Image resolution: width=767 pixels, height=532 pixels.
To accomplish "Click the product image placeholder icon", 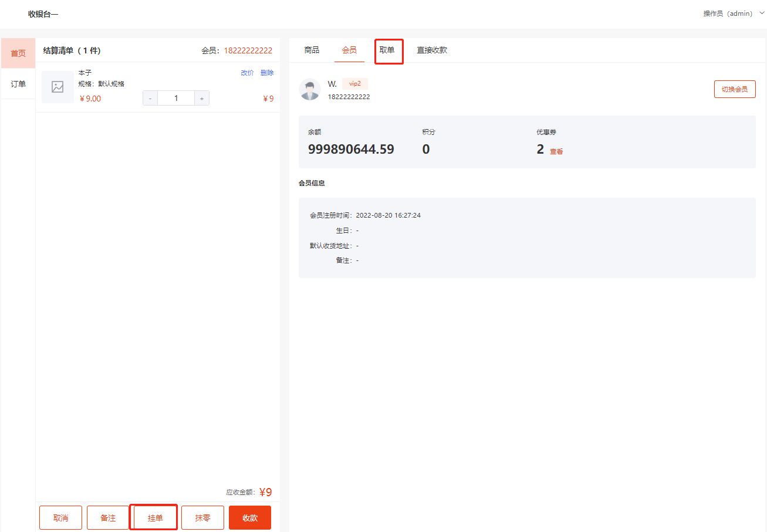I will click(x=58, y=87).
